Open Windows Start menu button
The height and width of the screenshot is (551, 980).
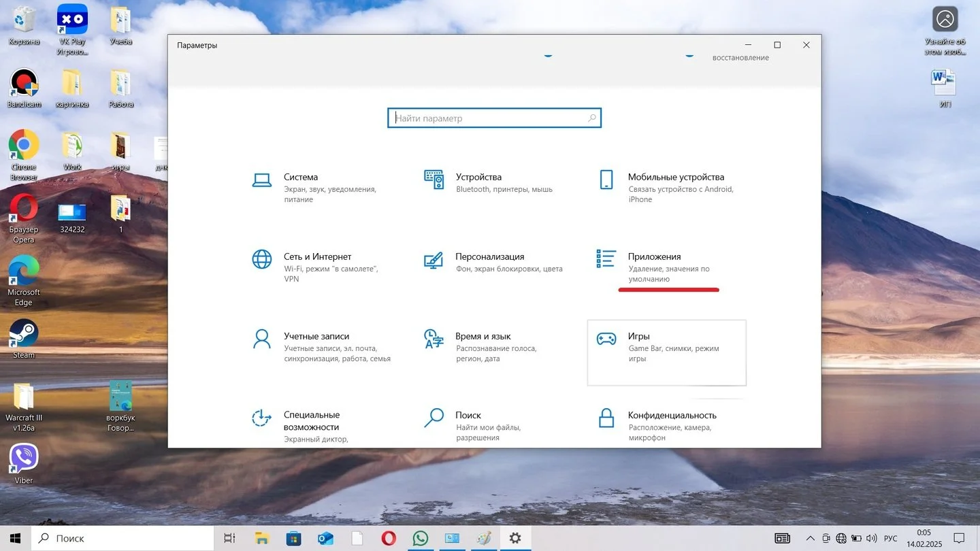tap(15, 538)
